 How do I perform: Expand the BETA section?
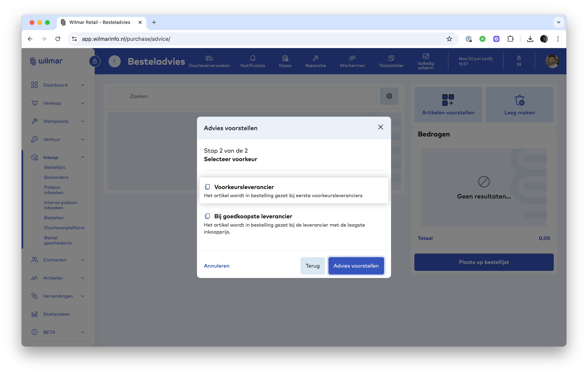click(x=58, y=332)
